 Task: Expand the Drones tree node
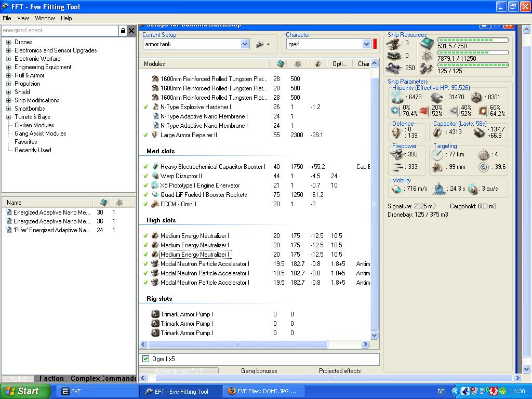[x=8, y=43]
